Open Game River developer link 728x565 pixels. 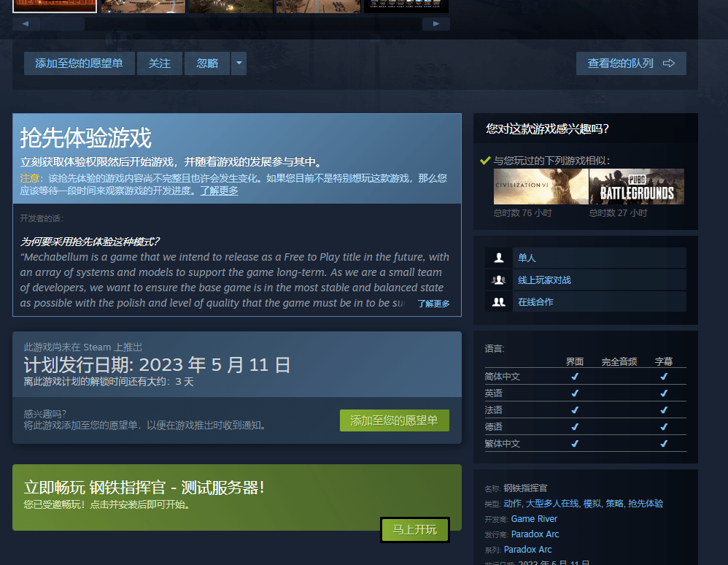point(534,519)
